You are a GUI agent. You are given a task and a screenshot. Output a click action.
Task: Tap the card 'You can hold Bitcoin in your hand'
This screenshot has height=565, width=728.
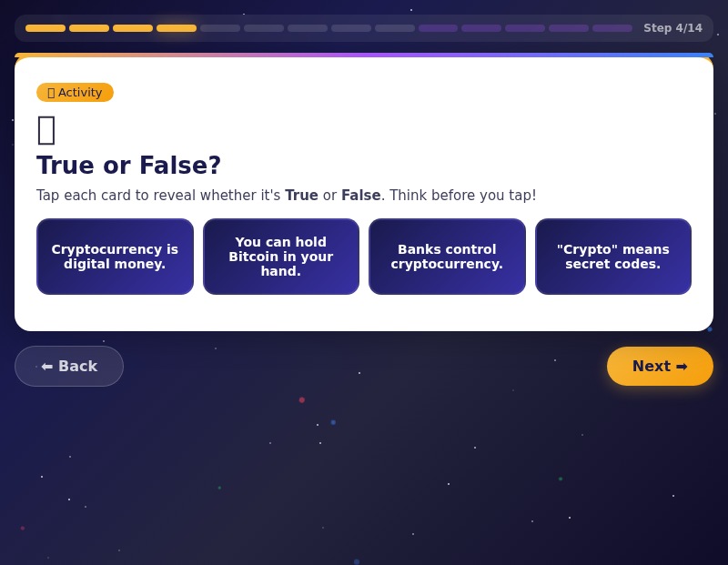(280, 257)
